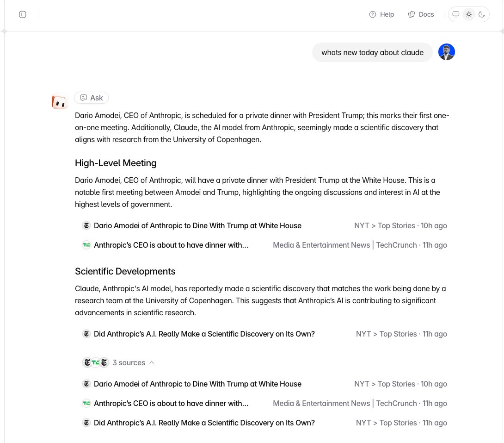The width and height of the screenshot is (504, 443).
Task: Click the Help question mark icon
Action: pos(373,14)
